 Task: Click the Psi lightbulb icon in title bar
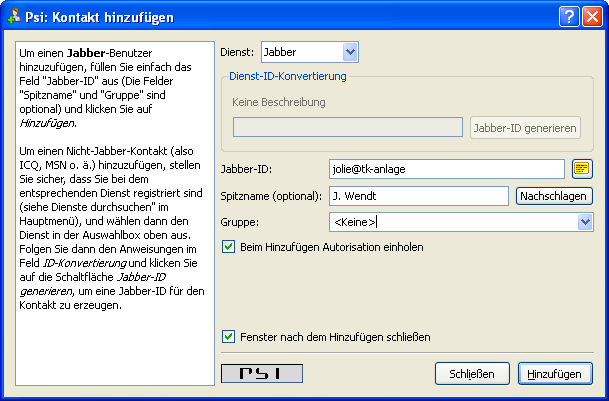pos(15,16)
